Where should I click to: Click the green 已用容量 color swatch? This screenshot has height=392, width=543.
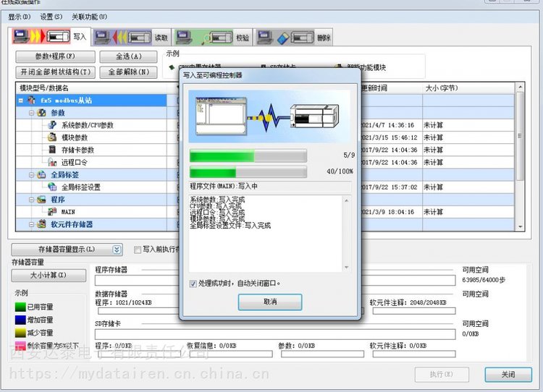coord(20,307)
